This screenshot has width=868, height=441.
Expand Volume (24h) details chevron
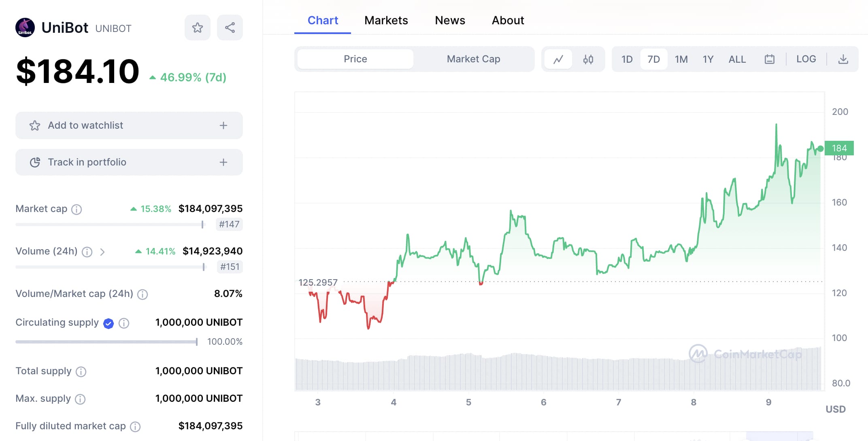click(x=102, y=252)
